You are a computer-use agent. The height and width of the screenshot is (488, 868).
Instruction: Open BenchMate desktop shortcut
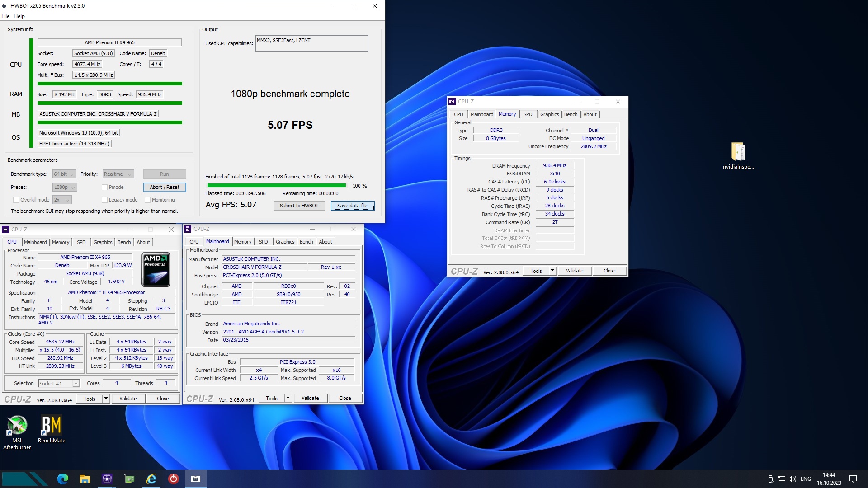tap(51, 429)
